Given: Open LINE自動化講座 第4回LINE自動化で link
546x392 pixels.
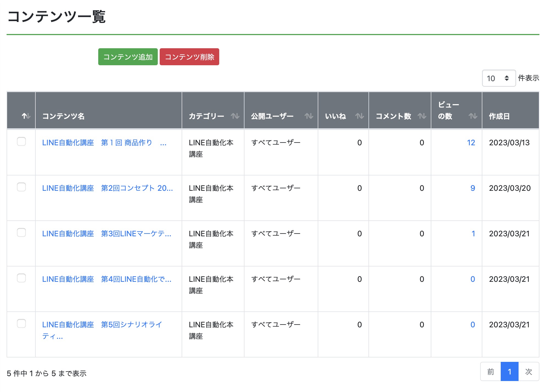Looking at the screenshot, I should click(107, 279).
